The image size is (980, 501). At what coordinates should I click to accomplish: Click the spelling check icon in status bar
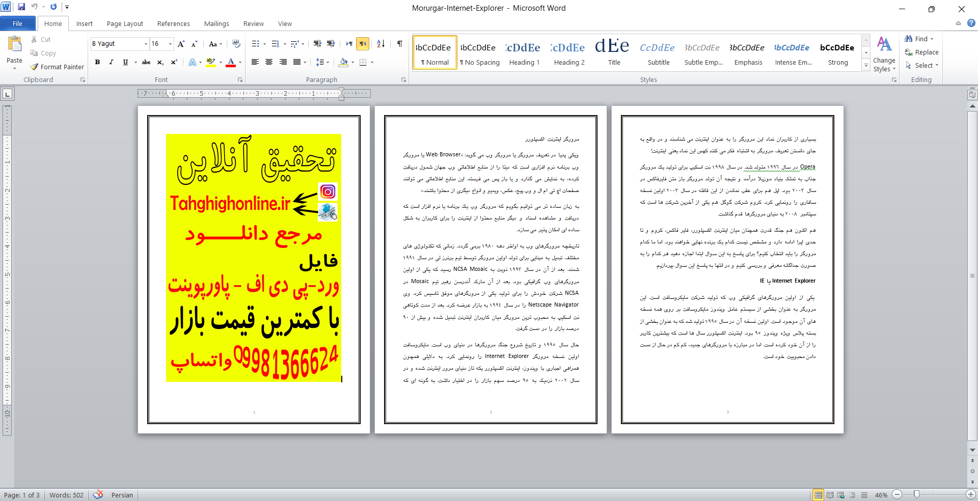coord(98,494)
